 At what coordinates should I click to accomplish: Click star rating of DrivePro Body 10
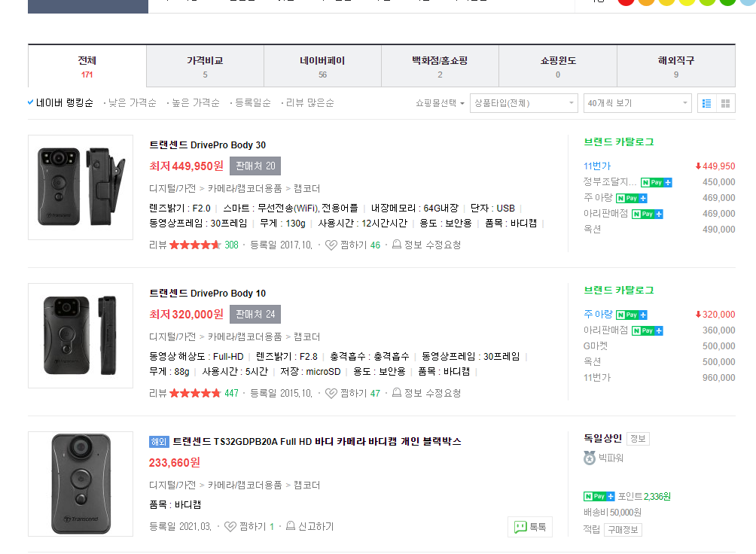tap(195, 394)
